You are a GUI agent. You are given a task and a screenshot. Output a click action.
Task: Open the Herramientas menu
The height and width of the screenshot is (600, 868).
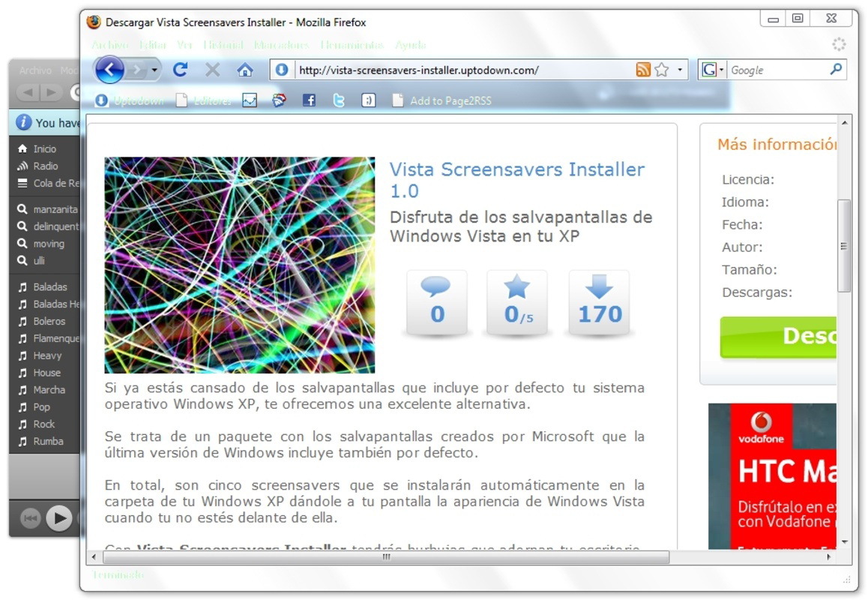point(352,45)
